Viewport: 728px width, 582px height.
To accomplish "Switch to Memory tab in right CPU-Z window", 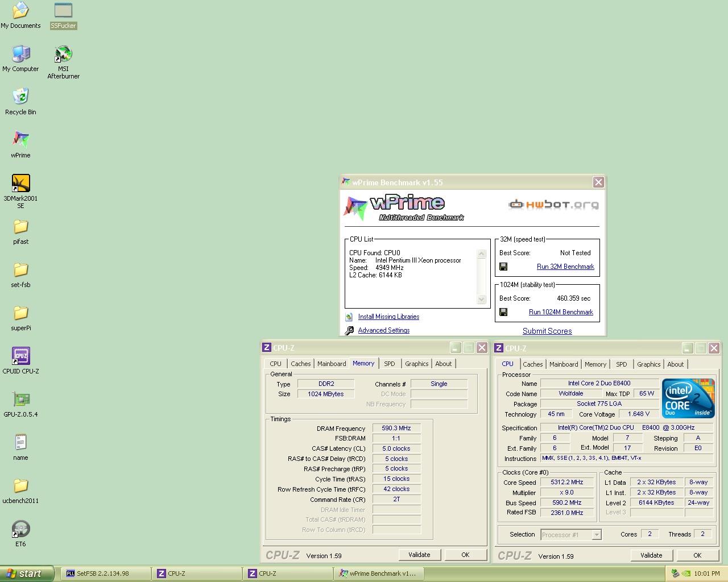I will [x=595, y=364].
